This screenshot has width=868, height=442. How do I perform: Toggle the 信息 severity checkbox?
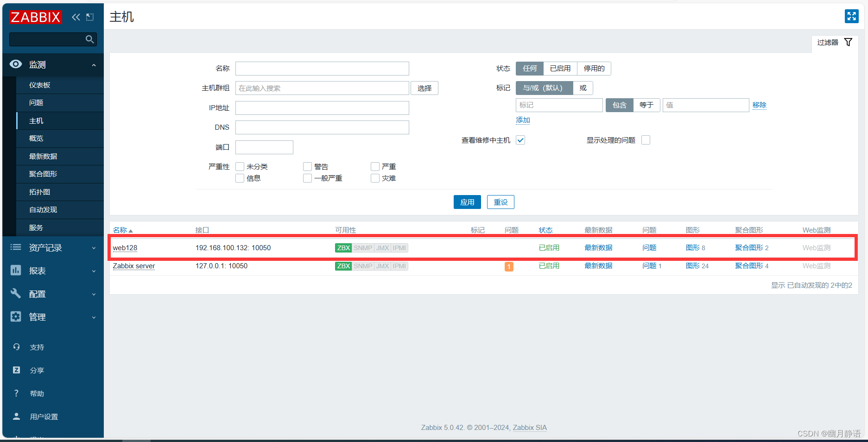click(x=240, y=178)
